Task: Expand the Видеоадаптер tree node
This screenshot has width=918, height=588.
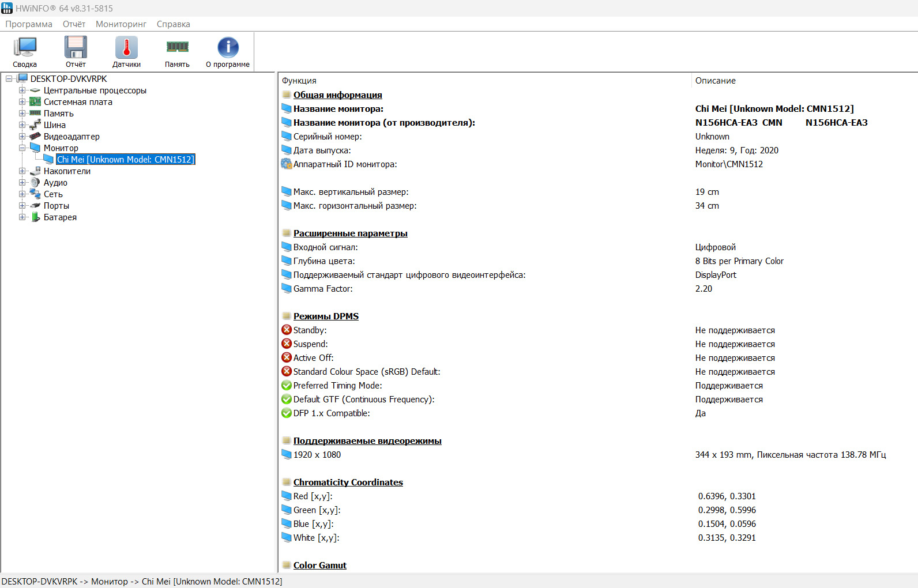Action: pos(22,137)
